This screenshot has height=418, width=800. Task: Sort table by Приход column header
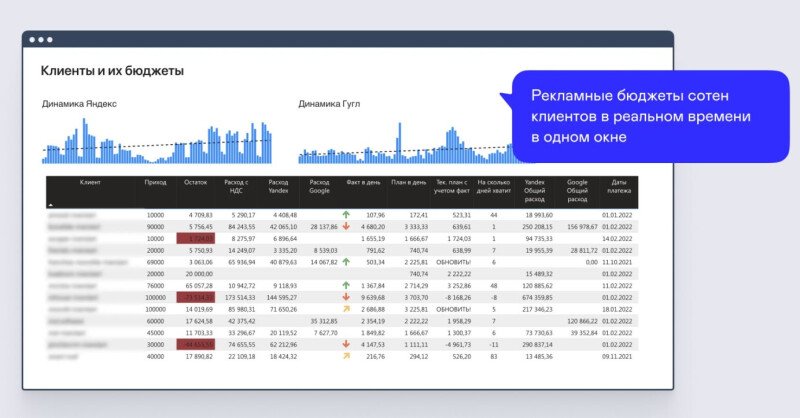[x=155, y=183]
